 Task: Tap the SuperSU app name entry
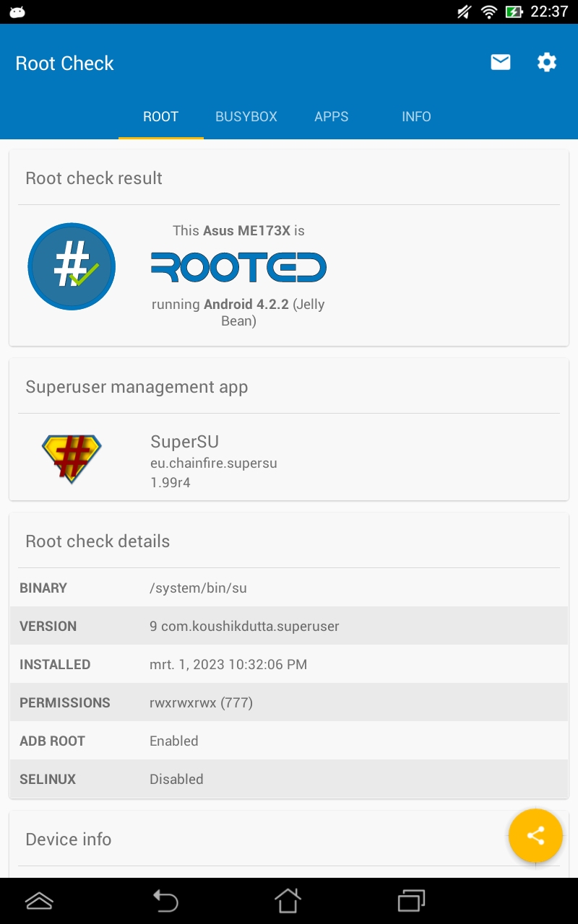[185, 442]
